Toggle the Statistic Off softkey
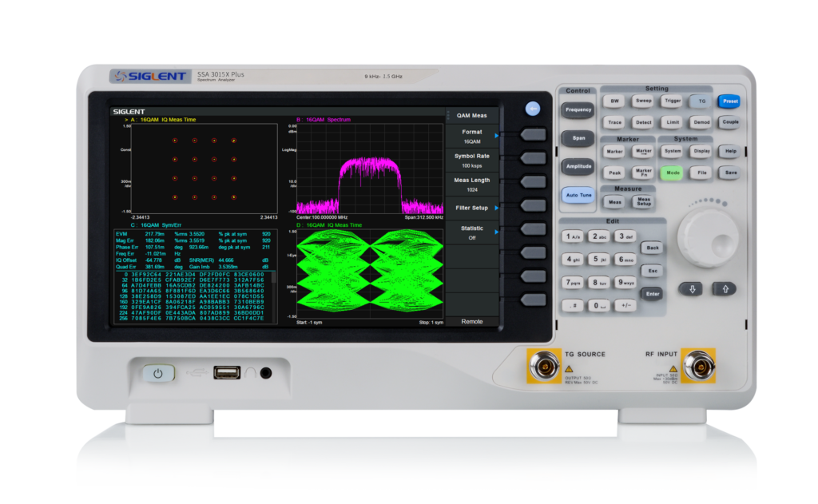This screenshot has height=504, width=818. point(471,232)
